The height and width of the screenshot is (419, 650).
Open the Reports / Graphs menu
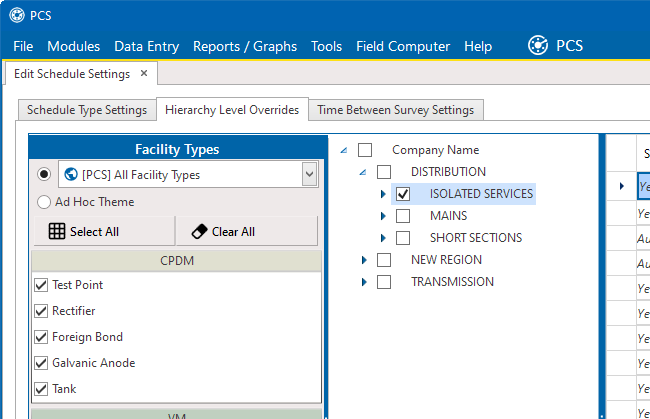tap(245, 46)
